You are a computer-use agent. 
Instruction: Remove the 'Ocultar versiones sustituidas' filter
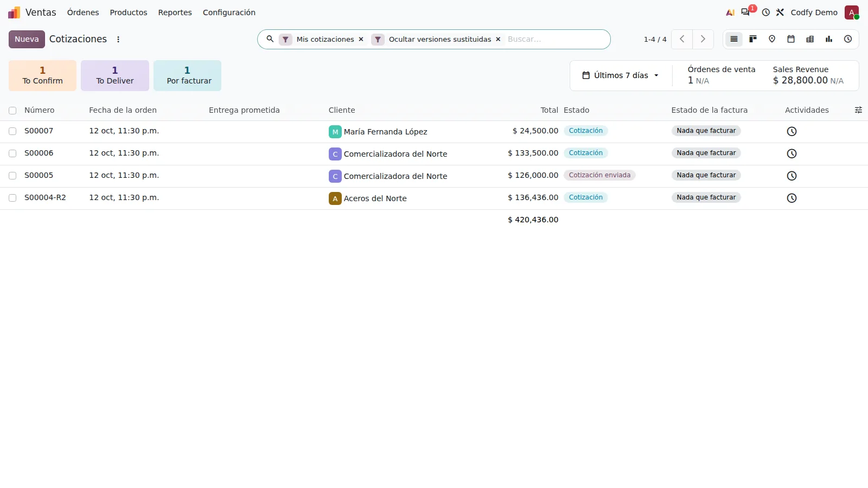(x=498, y=39)
